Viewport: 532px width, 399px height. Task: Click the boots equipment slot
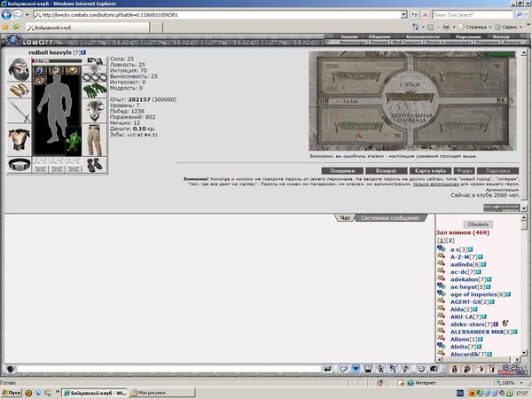tap(95, 165)
